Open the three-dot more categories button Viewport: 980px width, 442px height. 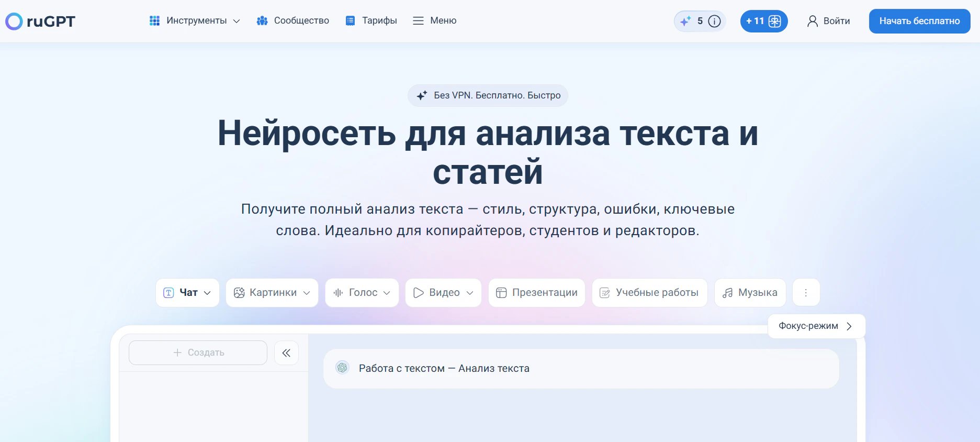coord(806,293)
